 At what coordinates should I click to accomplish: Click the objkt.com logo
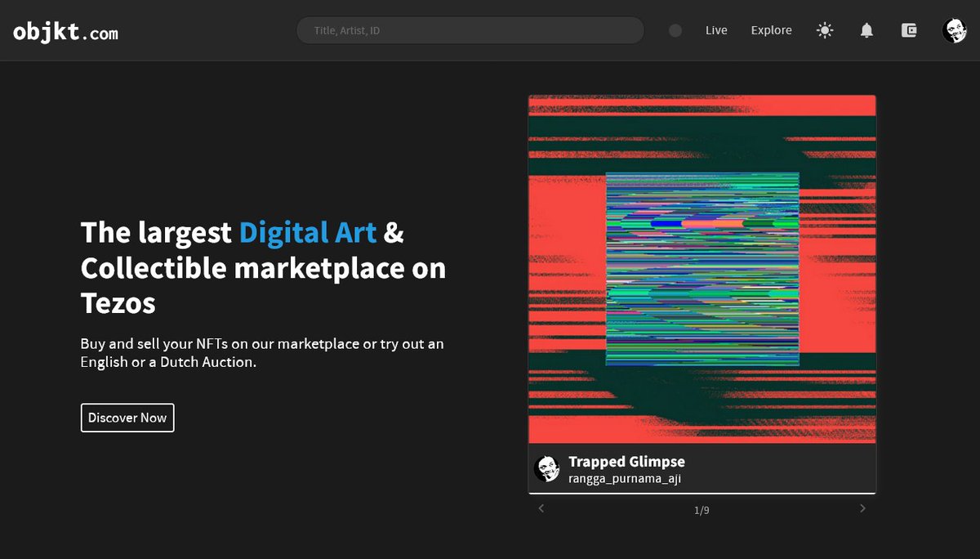click(x=65, y=32)
